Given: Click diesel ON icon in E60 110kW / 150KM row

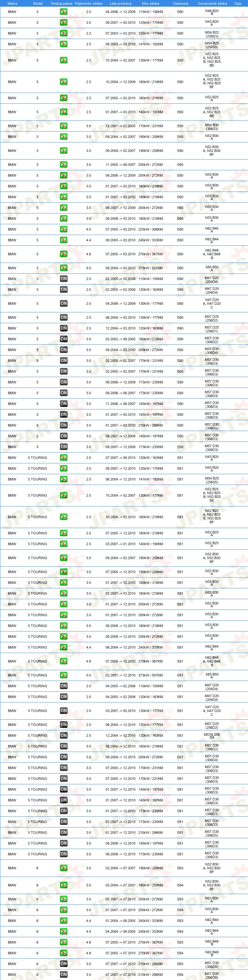Looking at the screenshot, I should (x=63, y=279).
